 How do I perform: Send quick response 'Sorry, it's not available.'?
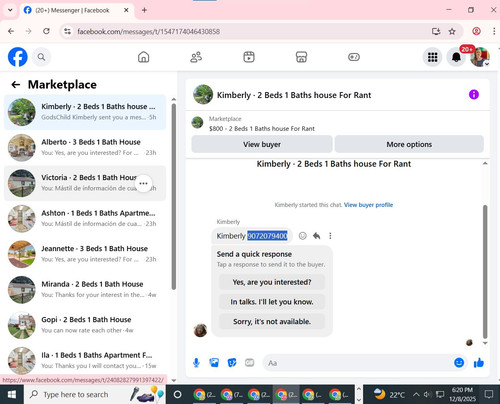pyautogui.click(x=272, y=321)
